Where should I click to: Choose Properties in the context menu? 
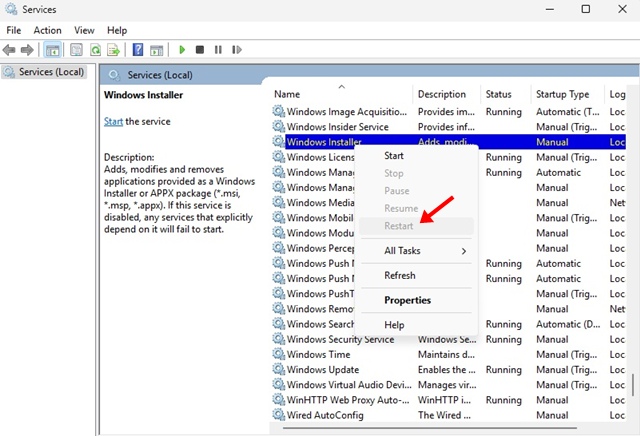click(407, 300)
